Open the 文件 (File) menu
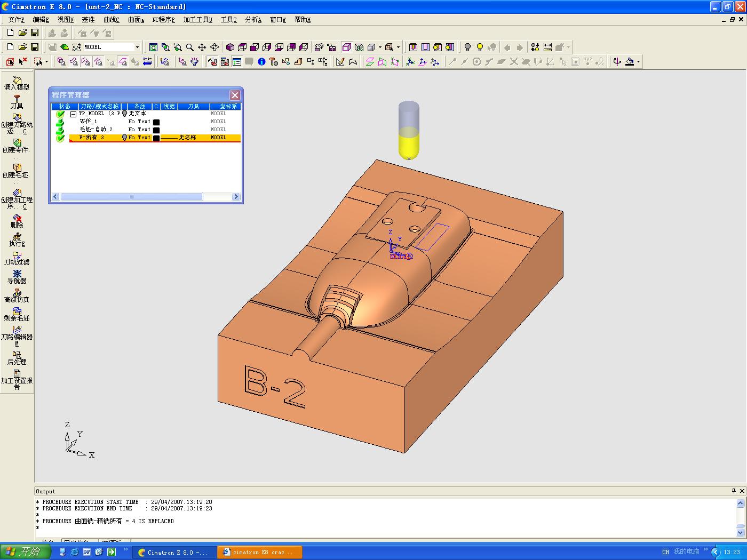 [x=16, y=20]
